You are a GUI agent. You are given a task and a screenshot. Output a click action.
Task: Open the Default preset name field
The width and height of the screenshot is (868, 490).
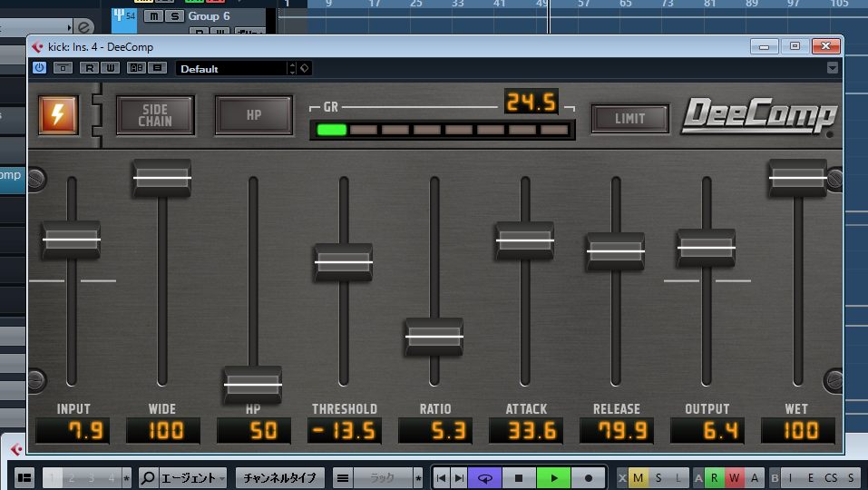click(x=232, y=69)
